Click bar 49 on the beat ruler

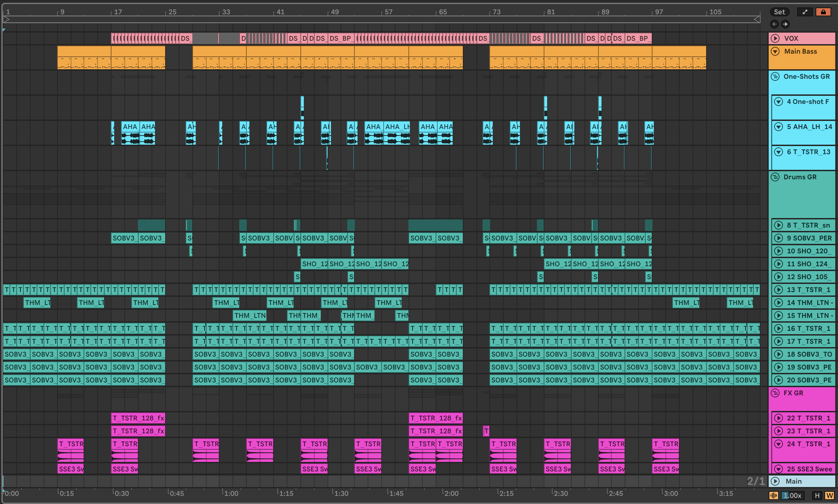[x=335, y=12]
